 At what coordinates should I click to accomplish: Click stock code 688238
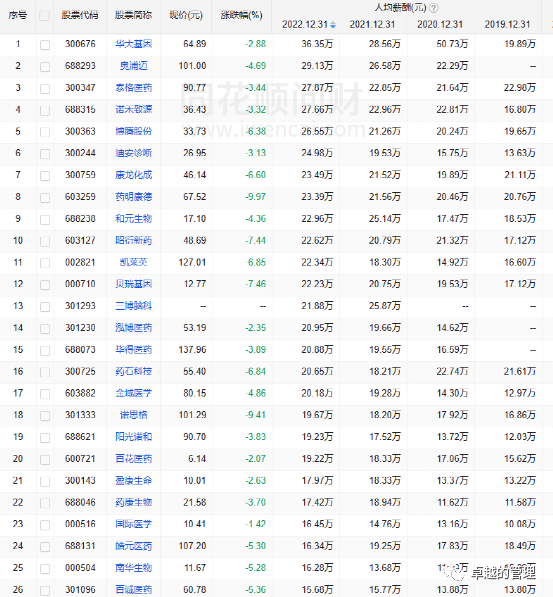click(x=80, y=219)
